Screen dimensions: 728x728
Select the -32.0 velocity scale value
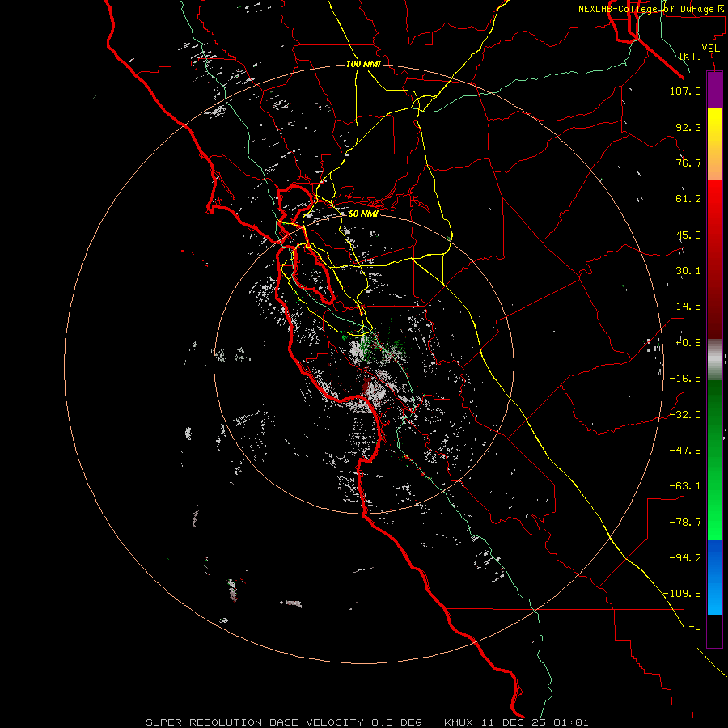point(685,415)
